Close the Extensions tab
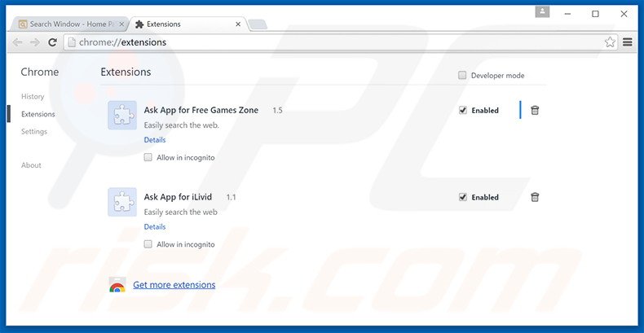This screenshot has width=644, height=333. coord(238,24)
